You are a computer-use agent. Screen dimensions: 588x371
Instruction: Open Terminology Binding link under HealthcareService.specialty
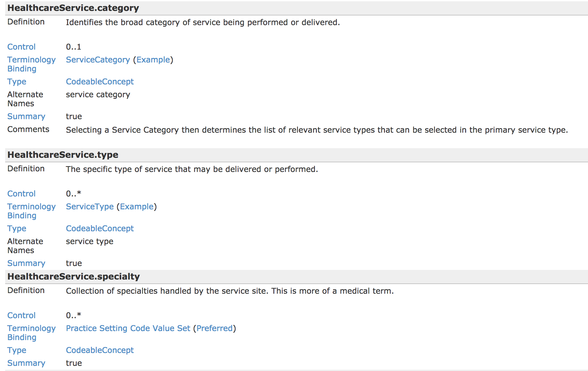pos(31,333)
